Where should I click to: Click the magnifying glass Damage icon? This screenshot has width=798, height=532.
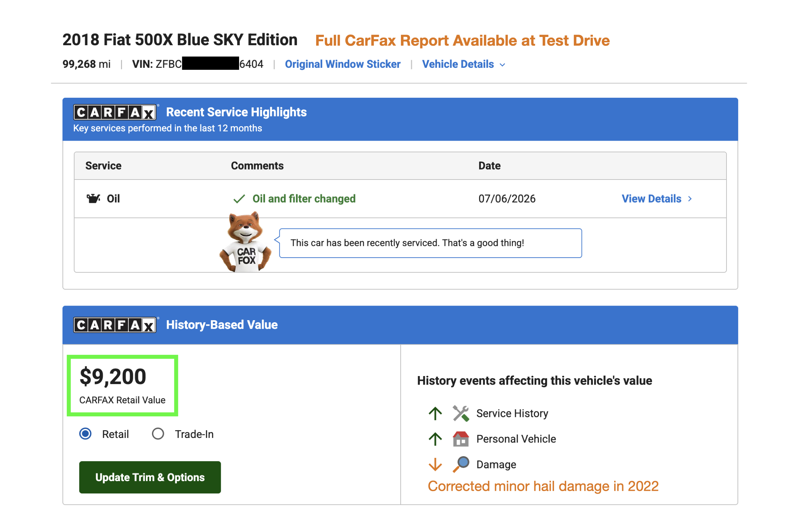click(461, 465)
